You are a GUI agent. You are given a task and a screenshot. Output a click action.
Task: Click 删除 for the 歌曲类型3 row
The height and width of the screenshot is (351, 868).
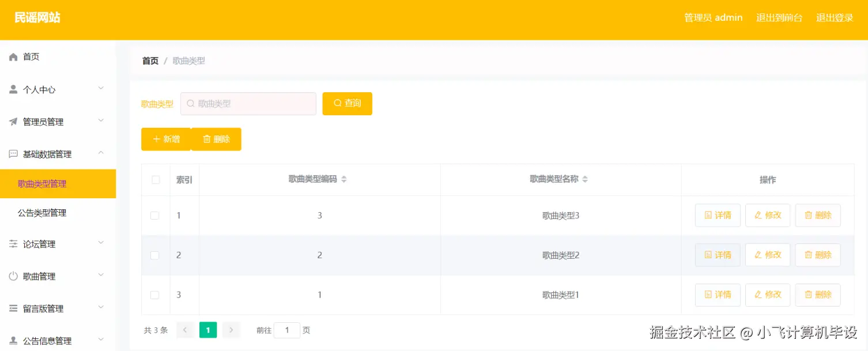818,216
